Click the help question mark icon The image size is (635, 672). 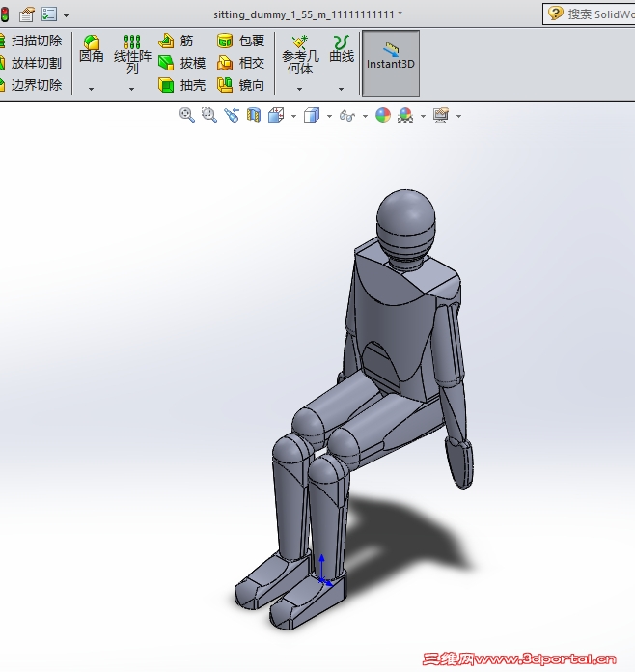pyautogui.click(x=556, y=14)
